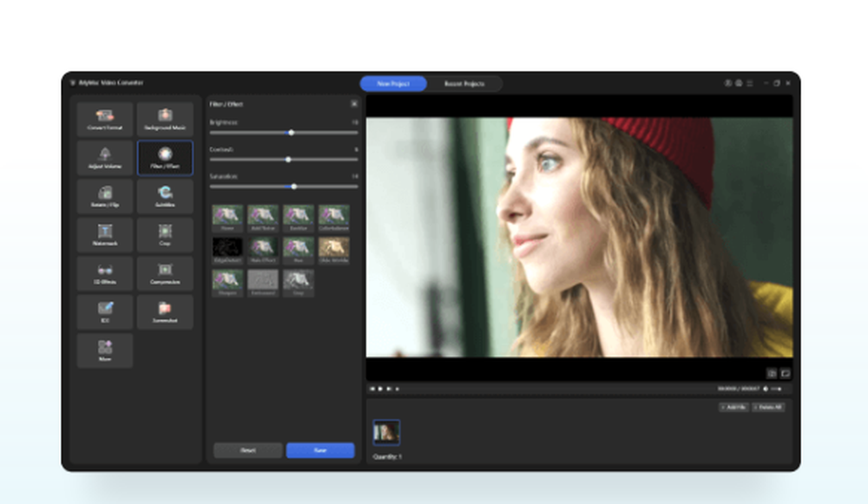Viewport: 868px width, 504px height.
Task: Open the support headset icon
Action: (739, 83)
